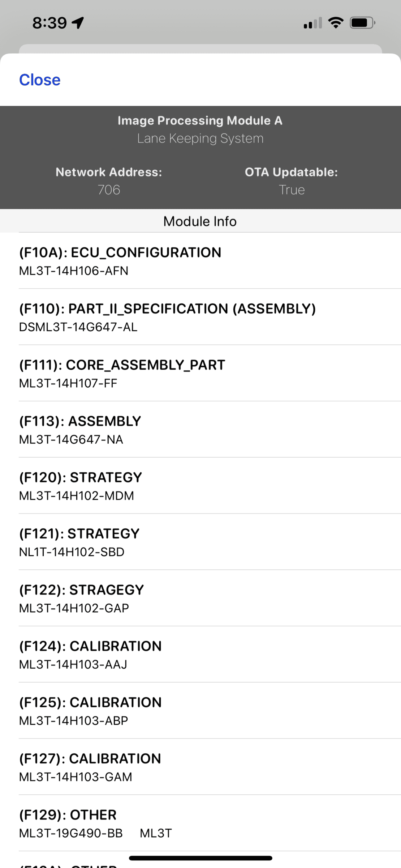
Task: Tap the Close button
Action: click(40, 80)
